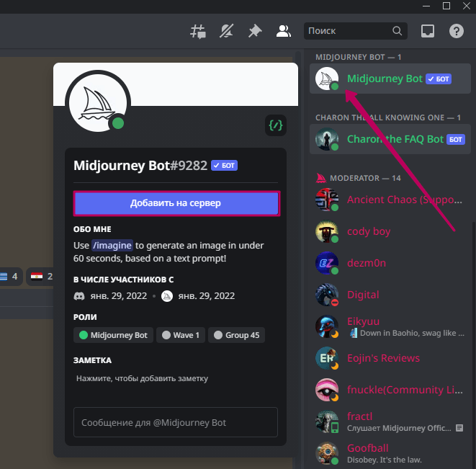The height and width of the screenshot is (469, 476).
Task: Click the Eikyuu avatar
Action: coord(327,326)
